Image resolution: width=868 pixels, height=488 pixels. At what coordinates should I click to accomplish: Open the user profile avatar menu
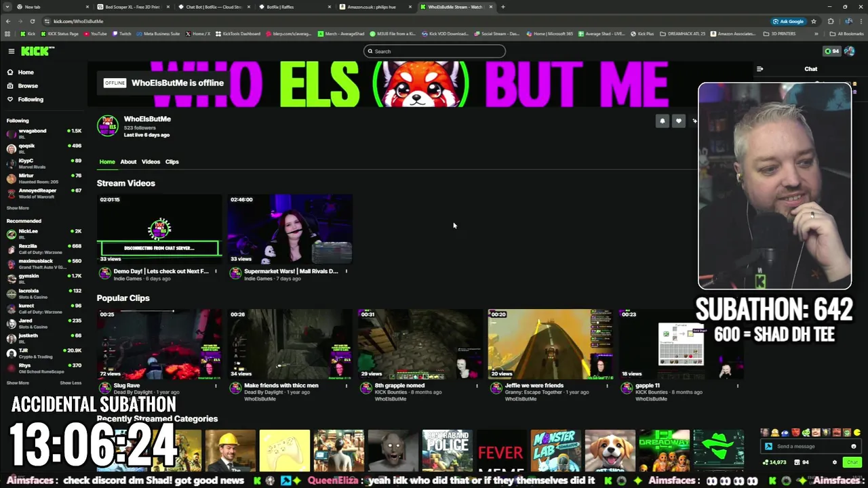[850, 51]
